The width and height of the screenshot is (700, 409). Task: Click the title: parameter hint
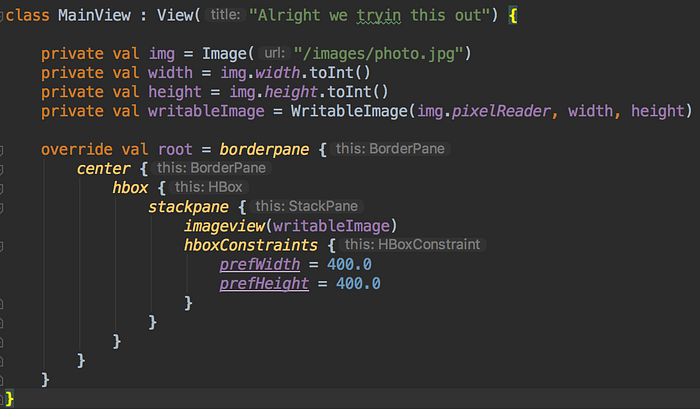pyautogui.click(x=225, y=15)
